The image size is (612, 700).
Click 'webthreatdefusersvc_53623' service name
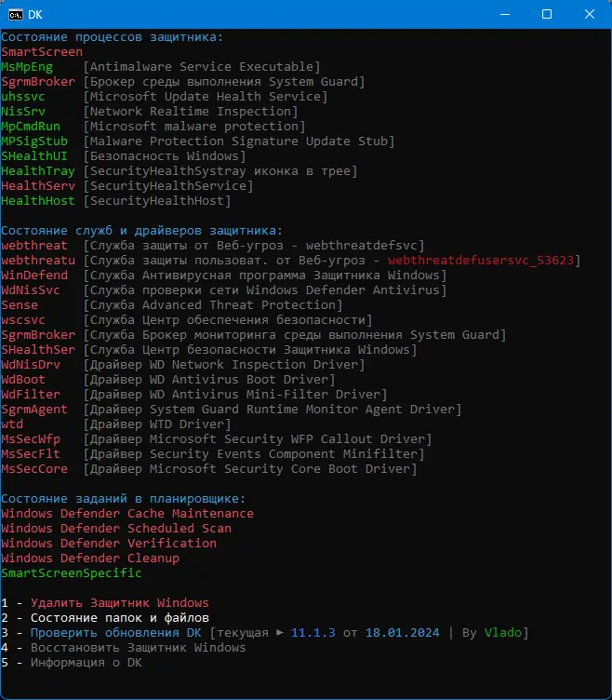point(483,261)
